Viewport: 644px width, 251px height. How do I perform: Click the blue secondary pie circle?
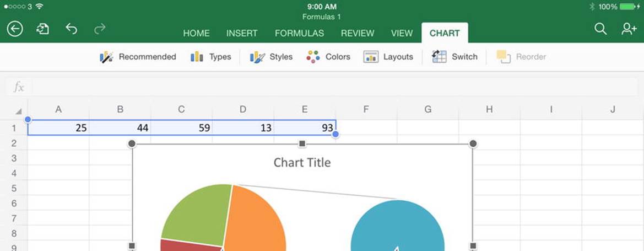click(398, 226)
